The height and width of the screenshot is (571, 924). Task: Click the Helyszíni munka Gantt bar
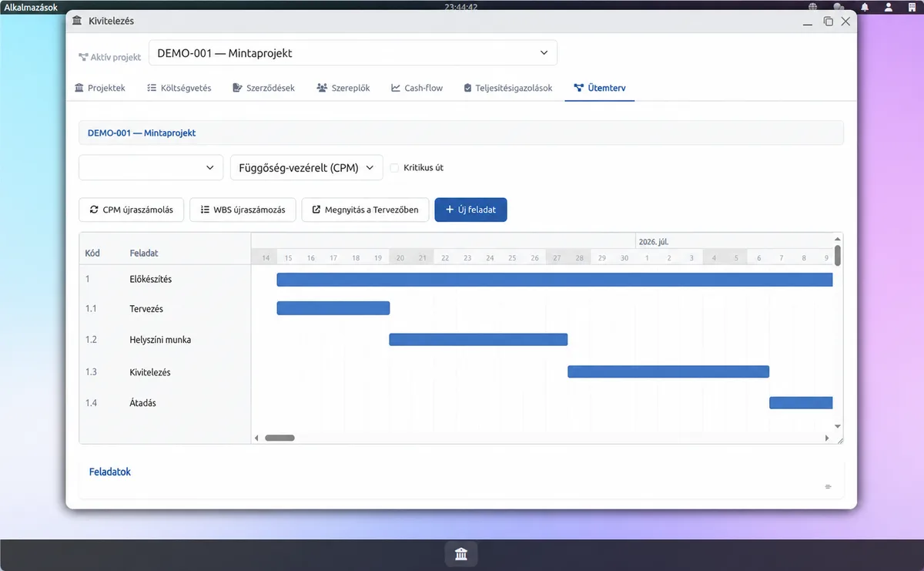(478, 340)
